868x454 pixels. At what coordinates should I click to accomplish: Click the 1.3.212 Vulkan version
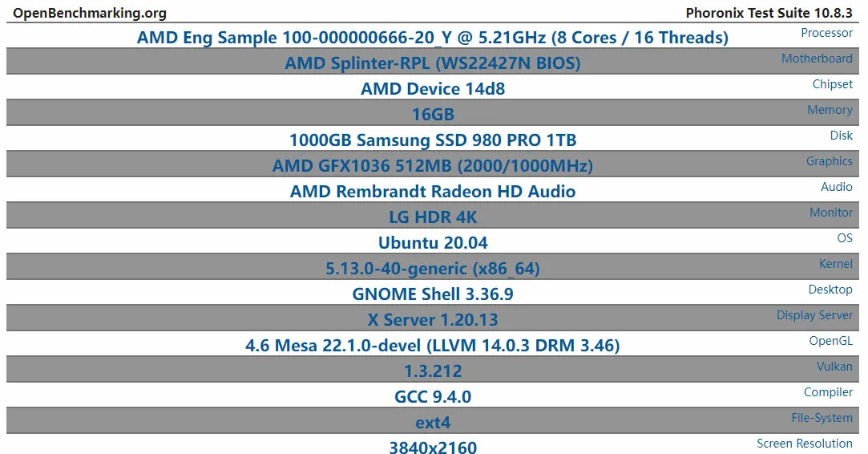[432, 371]
